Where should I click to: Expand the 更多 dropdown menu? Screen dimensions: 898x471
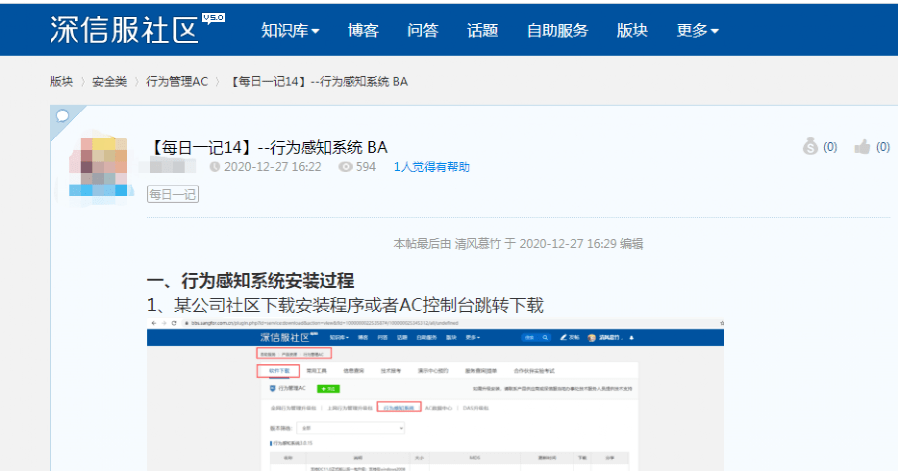click(697, 30)
